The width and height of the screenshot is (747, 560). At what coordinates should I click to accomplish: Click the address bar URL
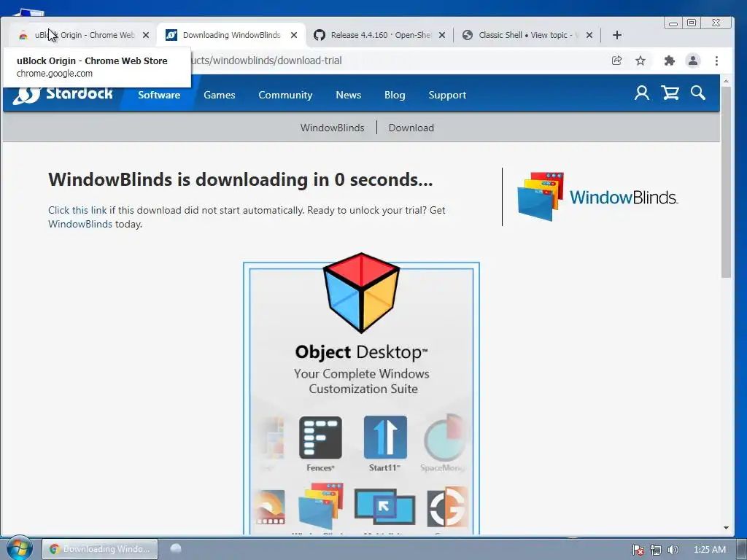pyautogui.click(x=267, y=61)
